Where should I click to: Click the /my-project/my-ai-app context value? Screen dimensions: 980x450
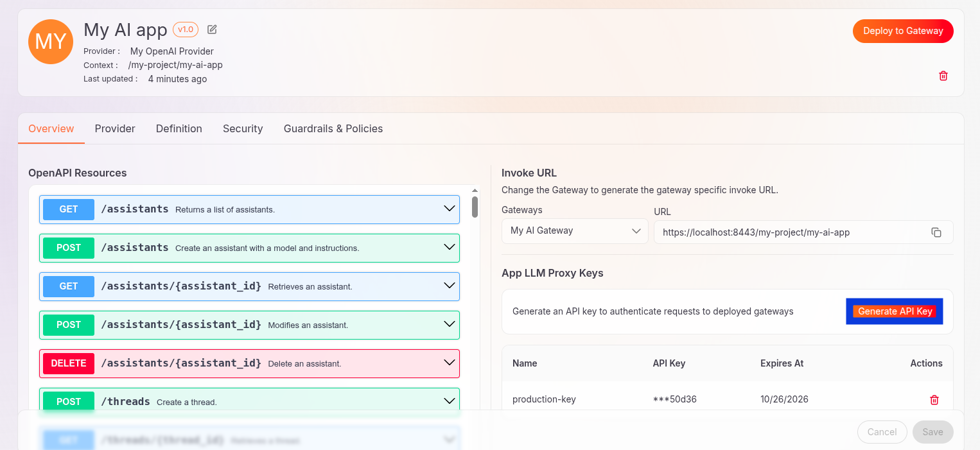[x=175, y=65]
